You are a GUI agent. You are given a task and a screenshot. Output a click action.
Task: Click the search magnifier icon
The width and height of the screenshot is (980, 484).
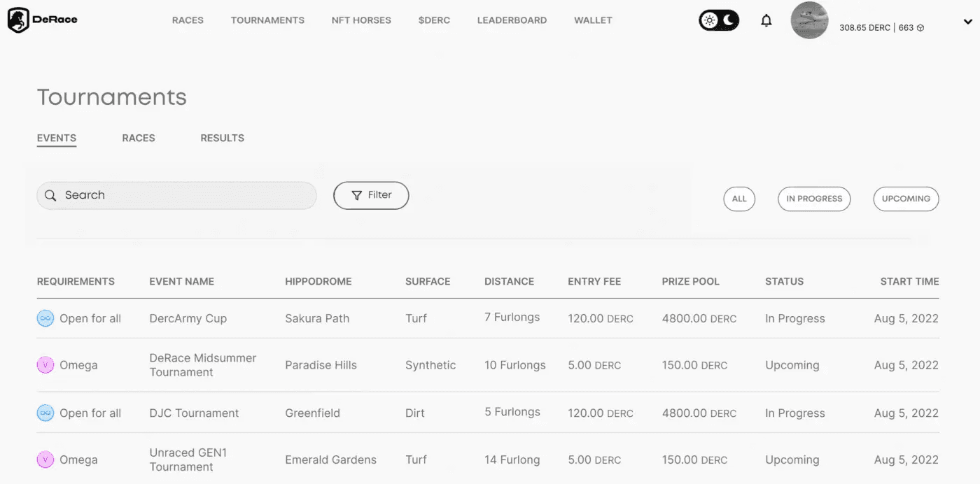[50, 196]
